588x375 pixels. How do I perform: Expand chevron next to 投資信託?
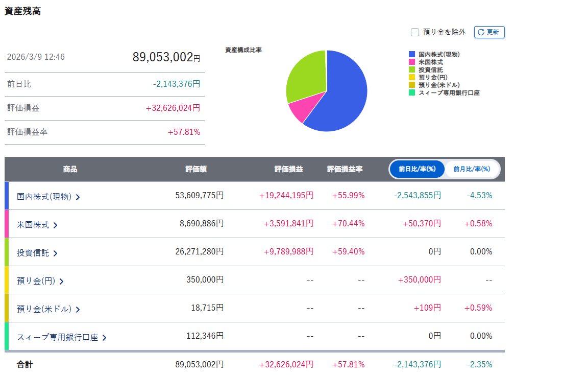tap(56, 253)
